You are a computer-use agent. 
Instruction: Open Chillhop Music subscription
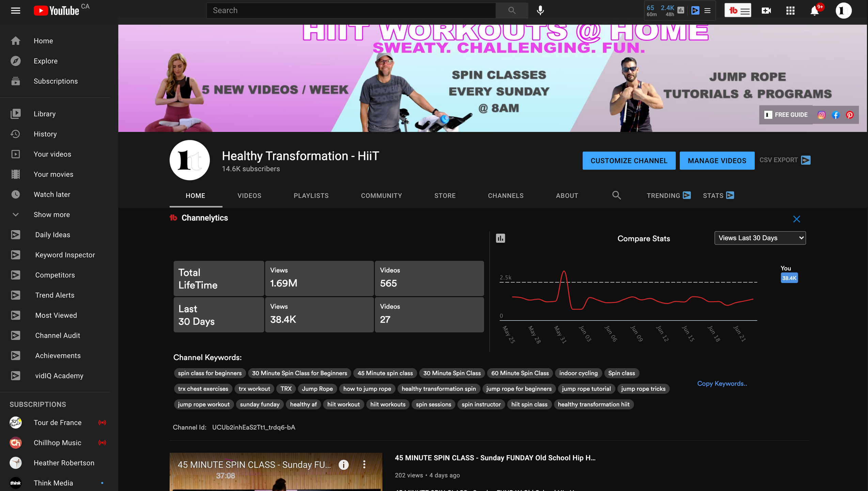(x=55, y=443)
